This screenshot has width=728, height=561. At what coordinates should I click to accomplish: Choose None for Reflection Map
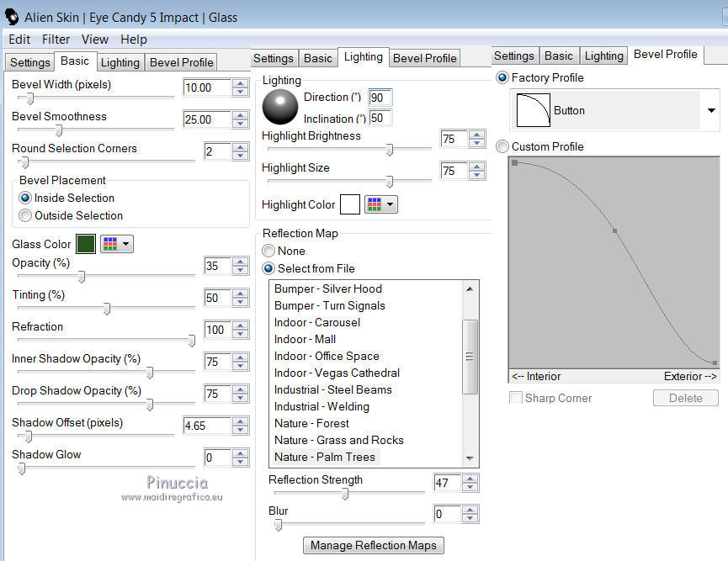click(268, 251)
